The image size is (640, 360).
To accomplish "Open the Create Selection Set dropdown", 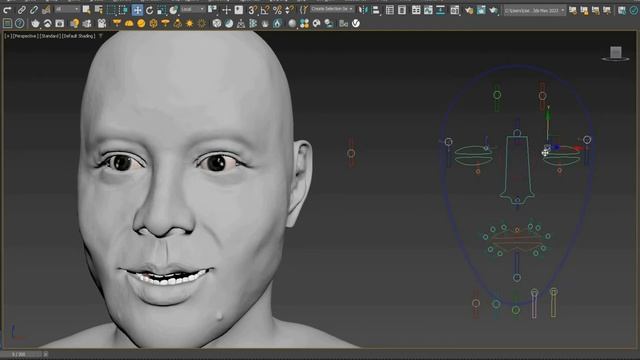I will pos(332,9).
